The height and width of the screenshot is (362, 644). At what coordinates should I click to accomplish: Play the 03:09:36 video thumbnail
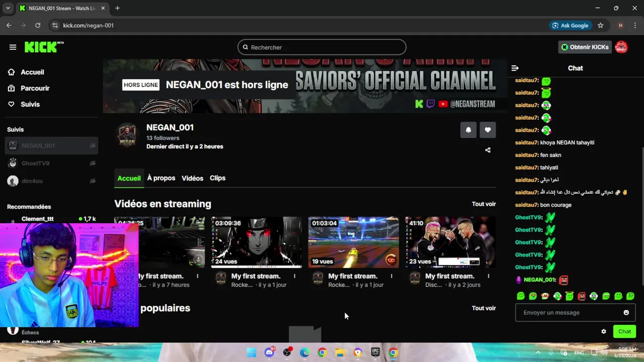[x=257, y=242]
